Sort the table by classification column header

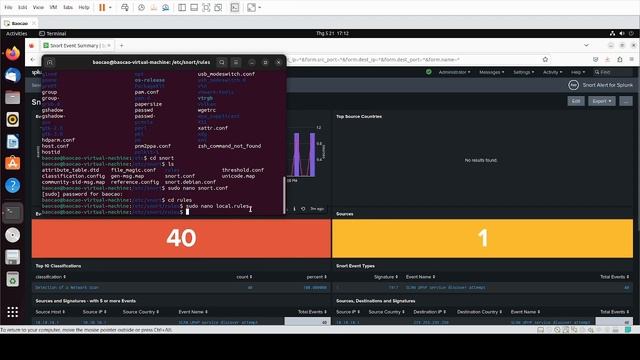51,277
